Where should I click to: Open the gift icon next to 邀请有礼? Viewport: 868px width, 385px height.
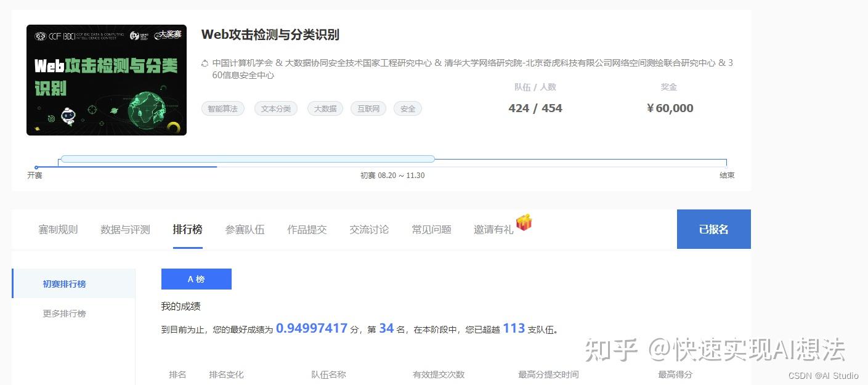point(525,224)
